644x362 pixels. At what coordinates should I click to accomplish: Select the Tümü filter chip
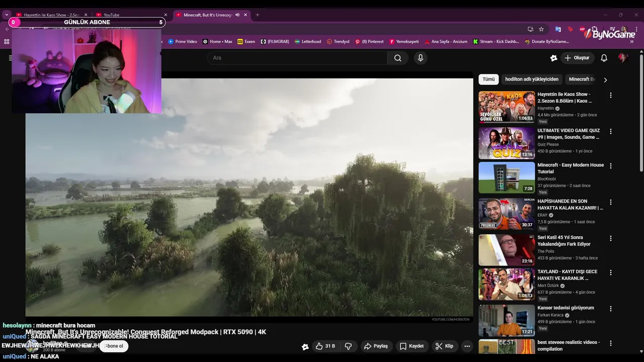(x=489, y=79)
